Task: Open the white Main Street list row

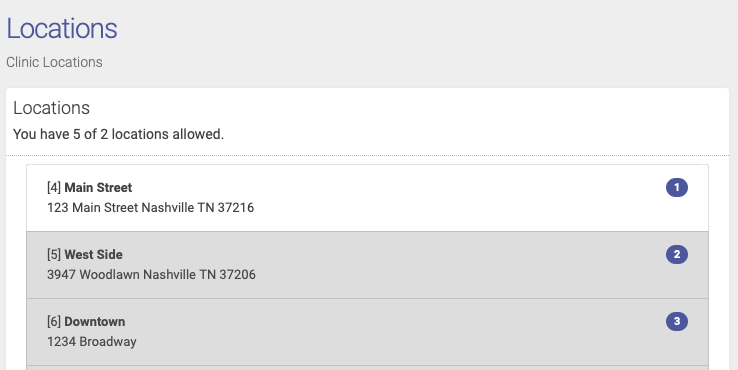Action: (368, 198)
